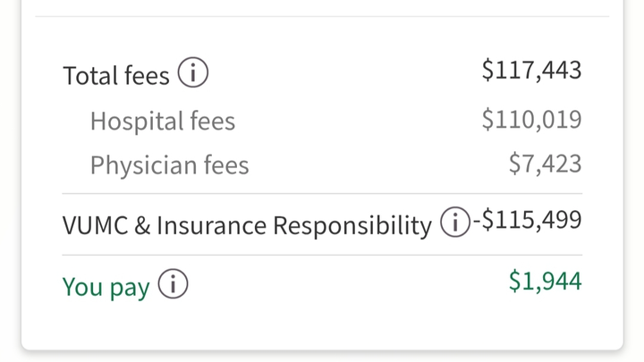Image resolution: width=644 pixels, height=362 pixels.
Task: Click gray margin right of the card
Action: coord(633,179)
